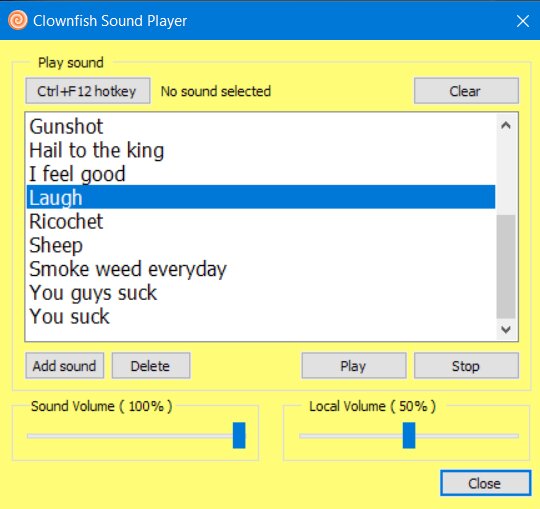The height and width of the screenshot is (509, 540).
Task: Open the Add sound dialog
Action: click(64, 365)
